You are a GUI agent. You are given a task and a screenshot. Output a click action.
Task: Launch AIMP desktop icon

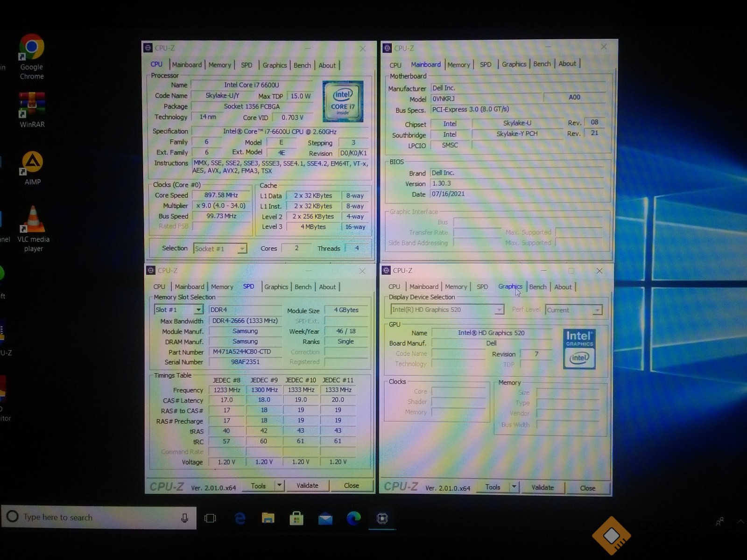(x=32, y=168)
